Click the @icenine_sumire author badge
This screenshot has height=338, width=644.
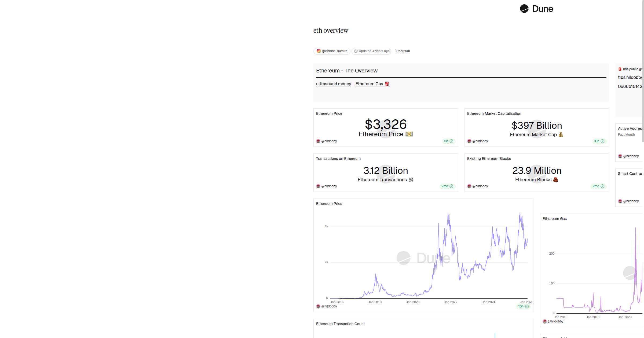click(332, 51)
